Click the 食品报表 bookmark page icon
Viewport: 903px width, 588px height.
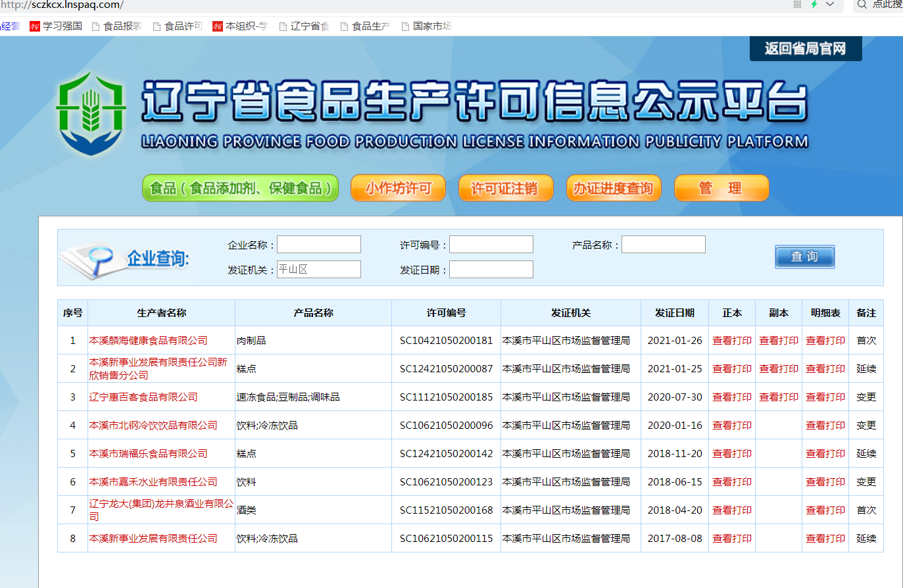pos(95,26)
